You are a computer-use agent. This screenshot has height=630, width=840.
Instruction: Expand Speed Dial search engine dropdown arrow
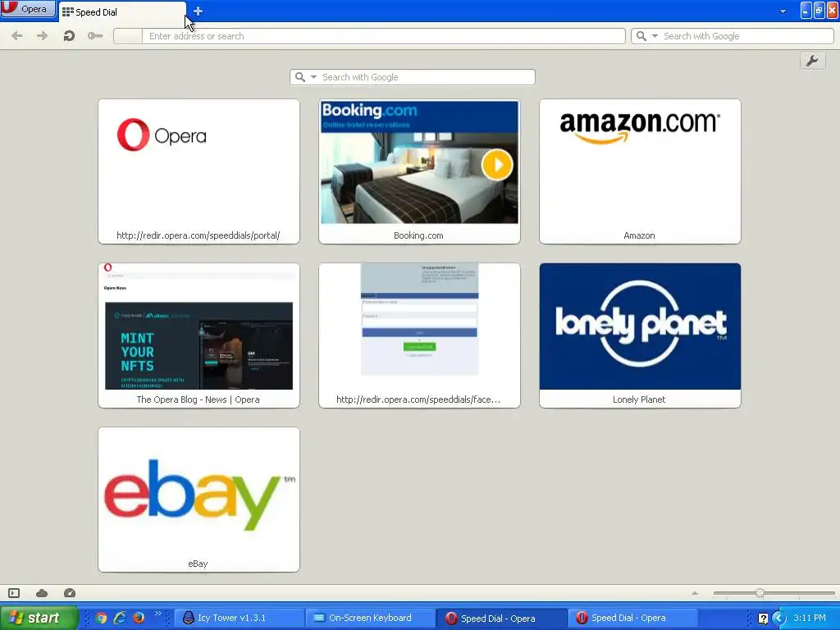[313, 77]
